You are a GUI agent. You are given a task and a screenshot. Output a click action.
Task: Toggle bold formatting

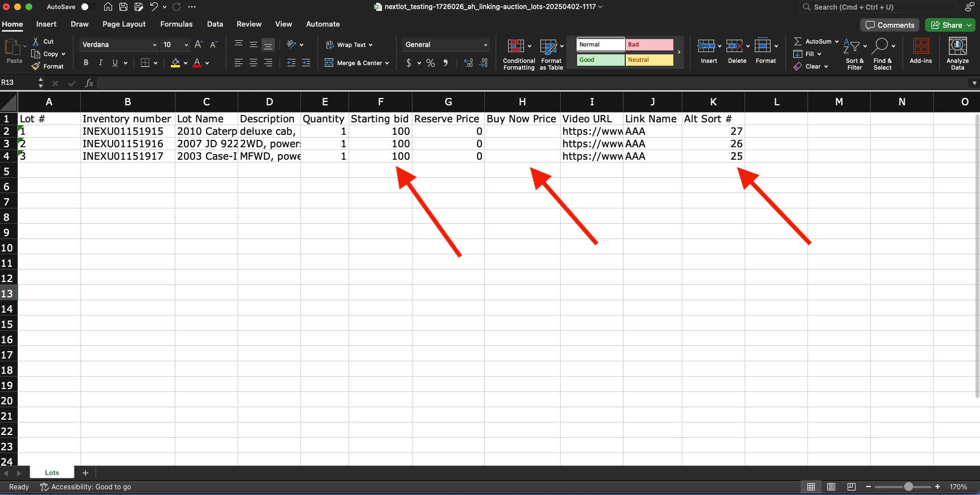86,63
